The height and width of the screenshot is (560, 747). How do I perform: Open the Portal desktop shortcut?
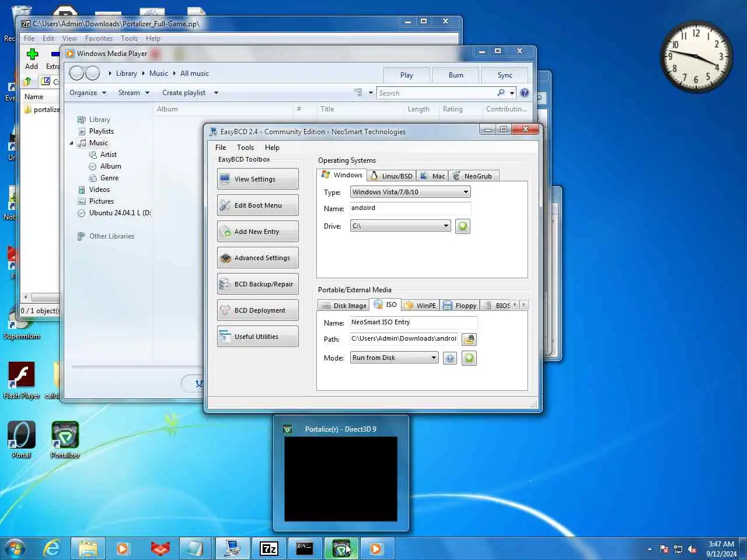point(22,440)
